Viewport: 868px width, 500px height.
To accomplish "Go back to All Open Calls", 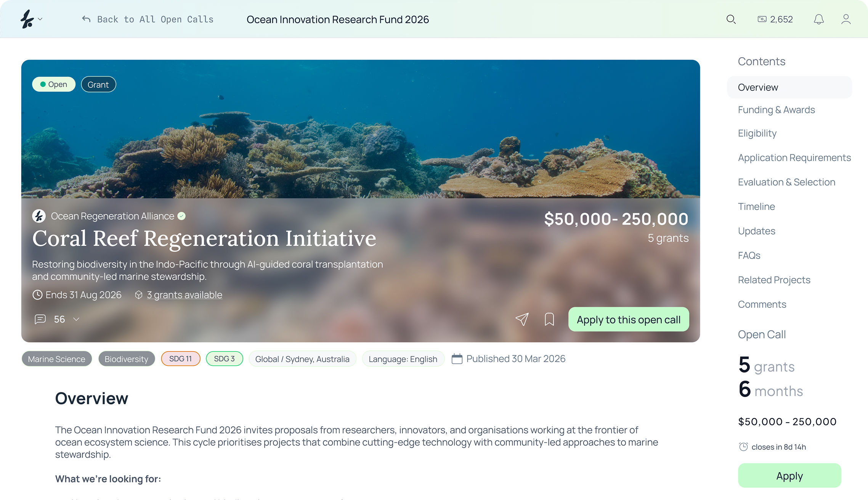I will tap(148, 19).
